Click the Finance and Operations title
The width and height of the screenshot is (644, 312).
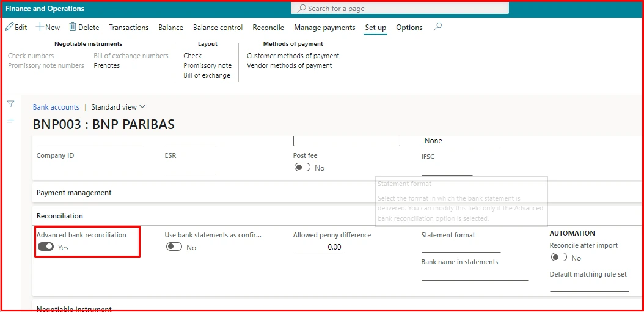(45, 9)
